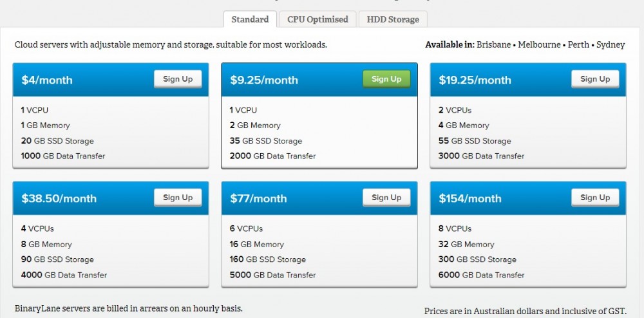Click the hourly billing note text

pyautogui.click(x=129, y=309)
